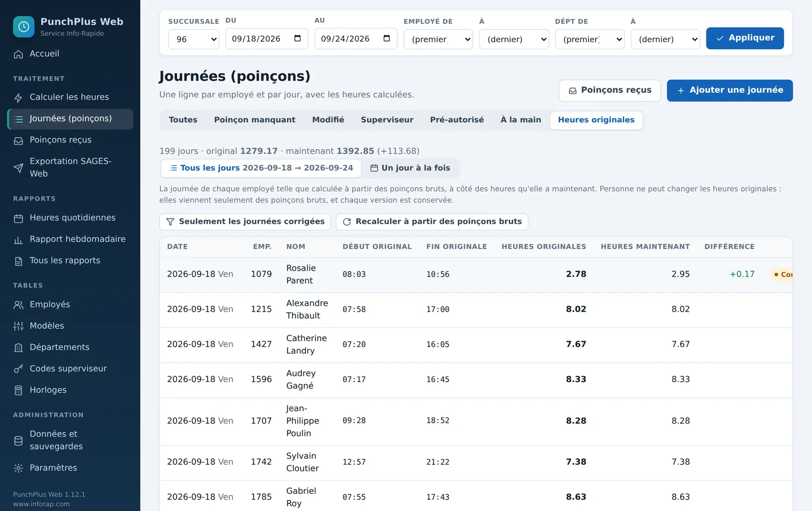Click the Employés people icon
This screenshot has height=511, width=812.
18,305
